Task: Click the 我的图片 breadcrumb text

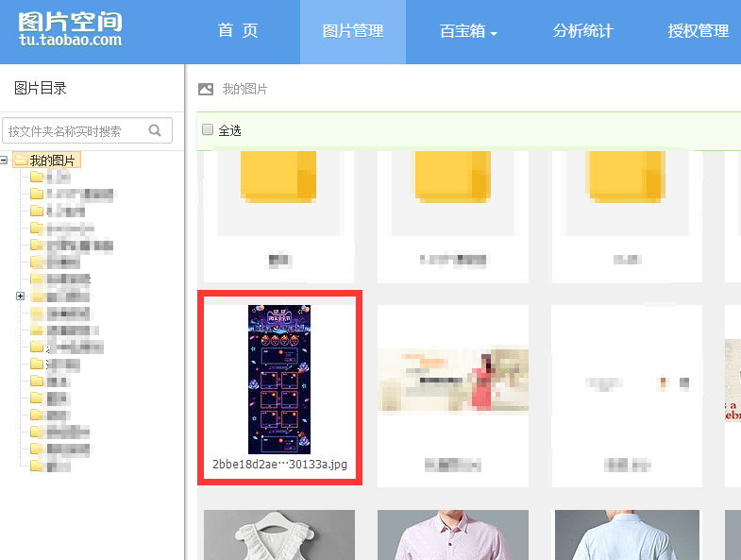Action: 244,89
